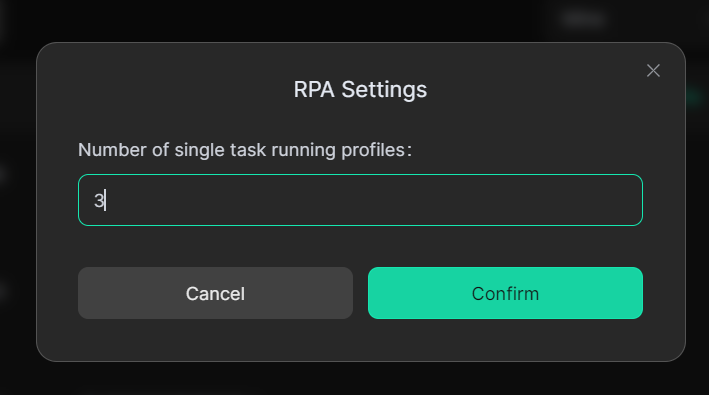
Task: Click the blurred element behind the dialog's top right
Action: pyautogui.click(x=583, y=19)
